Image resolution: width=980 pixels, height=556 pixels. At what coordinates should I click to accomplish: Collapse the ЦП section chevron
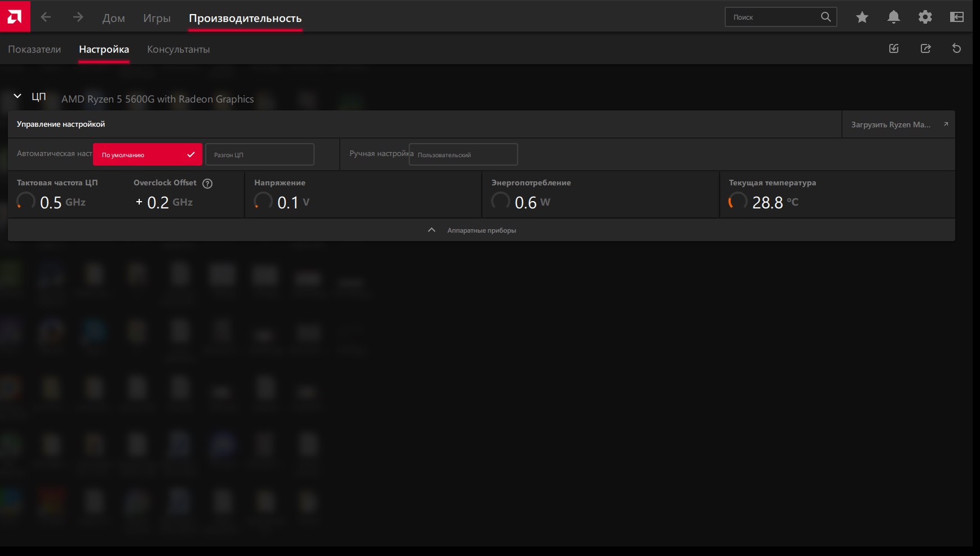click(x=17, y=96)
